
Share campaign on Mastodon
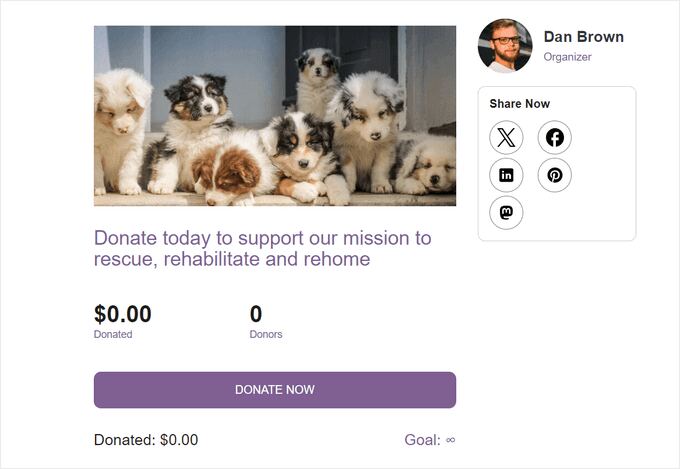coord(507,212)
